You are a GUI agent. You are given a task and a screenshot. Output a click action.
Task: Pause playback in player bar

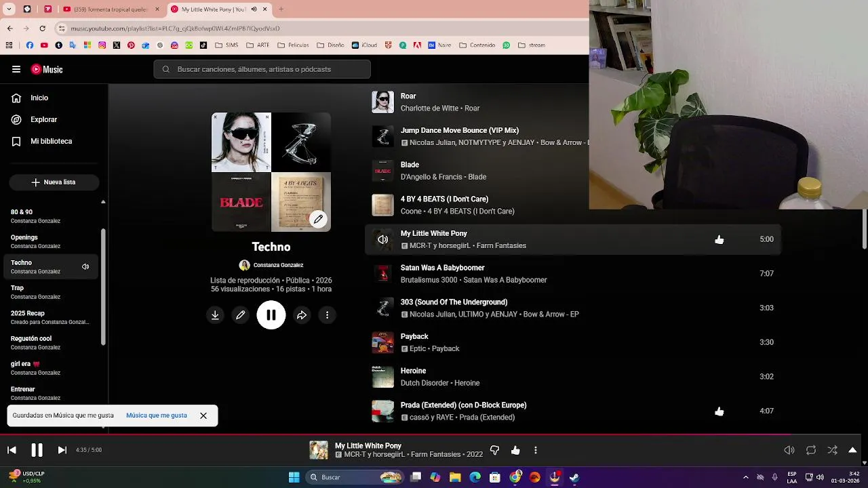tap(37, 450)
